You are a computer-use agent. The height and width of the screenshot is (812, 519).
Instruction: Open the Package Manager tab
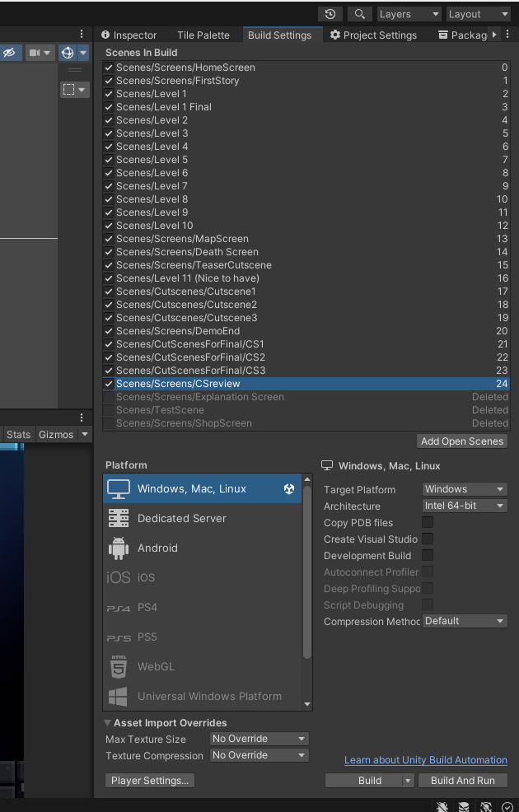462,35
